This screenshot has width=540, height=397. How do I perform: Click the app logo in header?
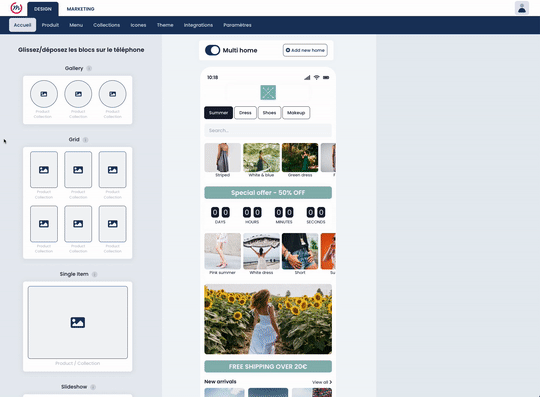coord(16,8)
